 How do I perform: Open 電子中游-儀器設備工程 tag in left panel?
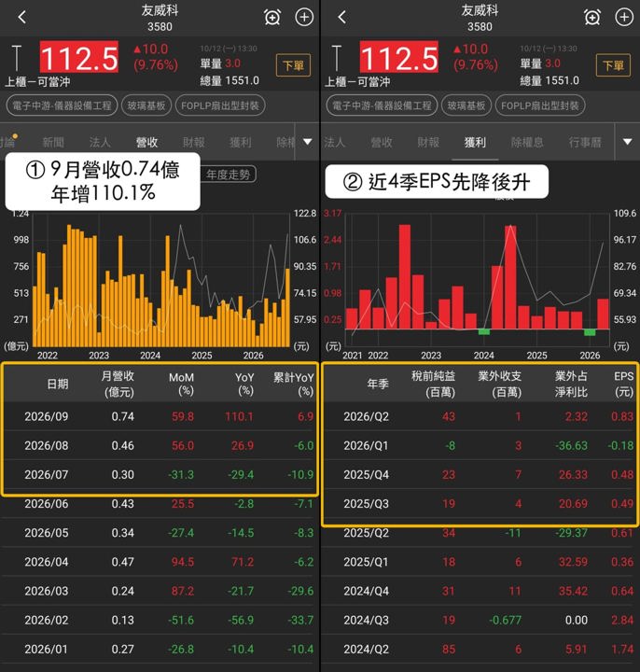coord(62,105)
